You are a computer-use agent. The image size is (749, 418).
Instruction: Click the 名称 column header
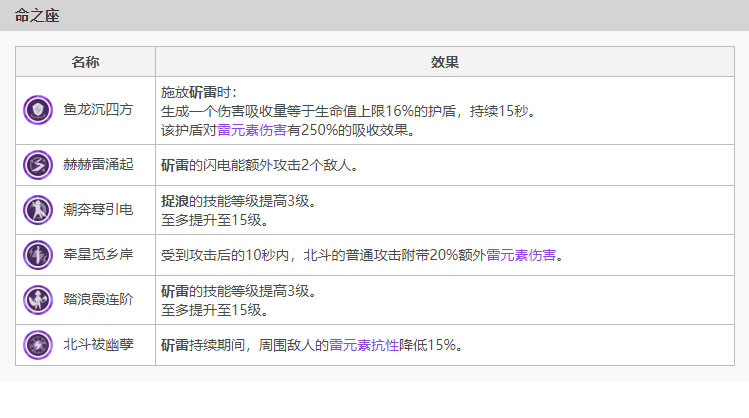[85, 62]
